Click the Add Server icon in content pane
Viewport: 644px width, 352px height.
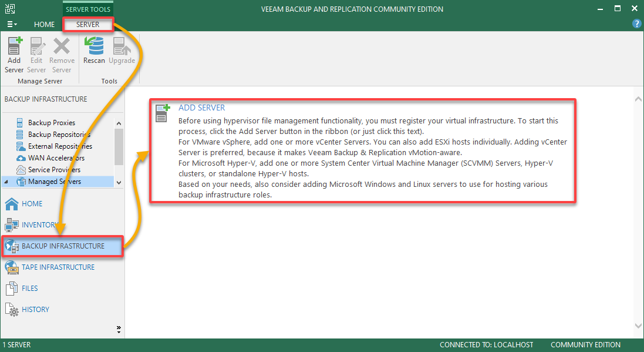[162, 113]
